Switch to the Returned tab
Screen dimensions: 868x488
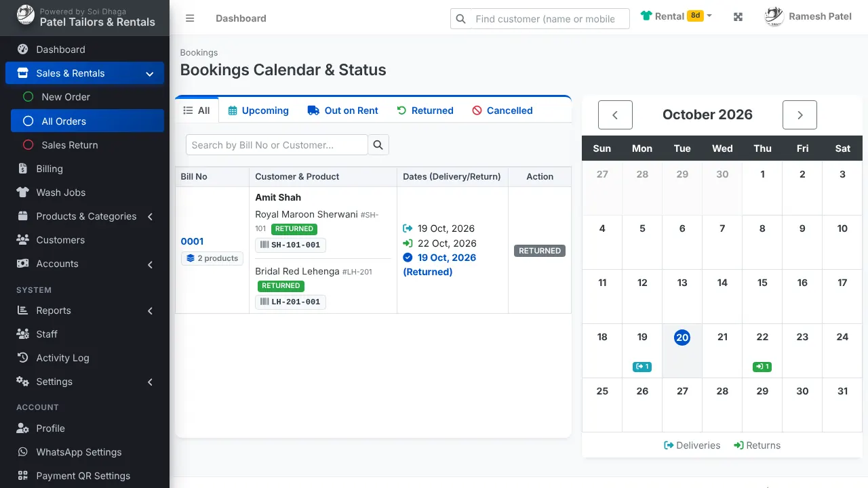click(425, 110)
